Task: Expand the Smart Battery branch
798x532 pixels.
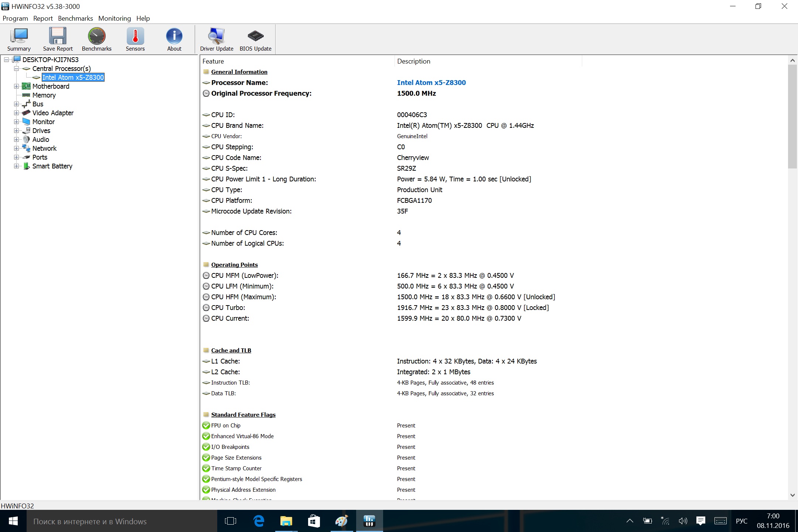Action: (16, 166)
